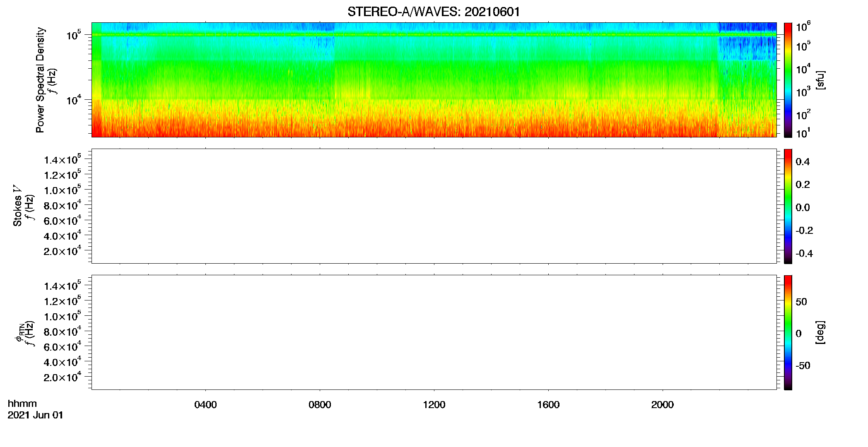The image size is (868, 447).
Task: Click the Power Spectral Density colorbar
Action: click(x=788, y=80)
